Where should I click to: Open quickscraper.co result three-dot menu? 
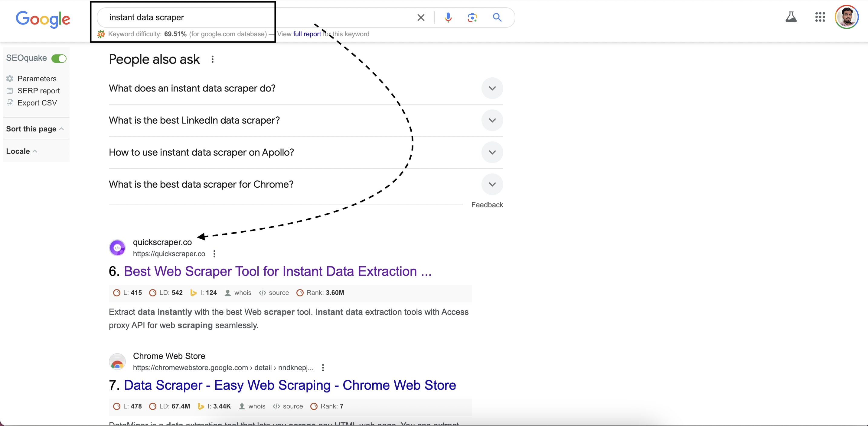214,254
